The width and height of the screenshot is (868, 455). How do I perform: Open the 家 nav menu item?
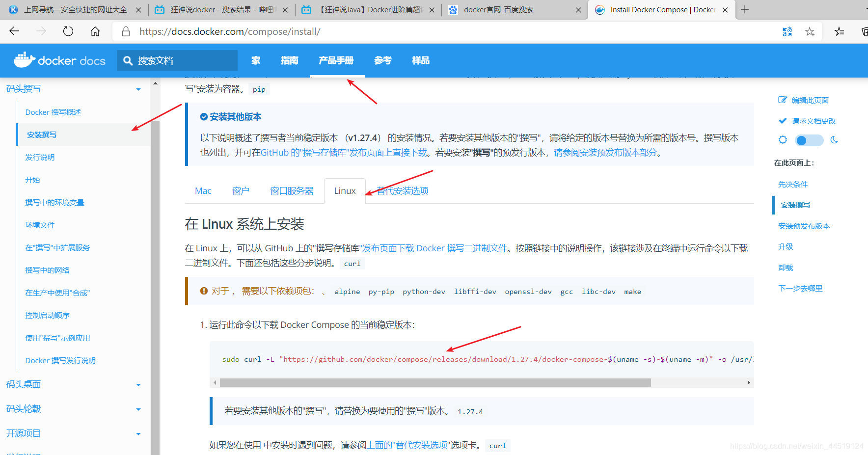(x=256, y=60)
